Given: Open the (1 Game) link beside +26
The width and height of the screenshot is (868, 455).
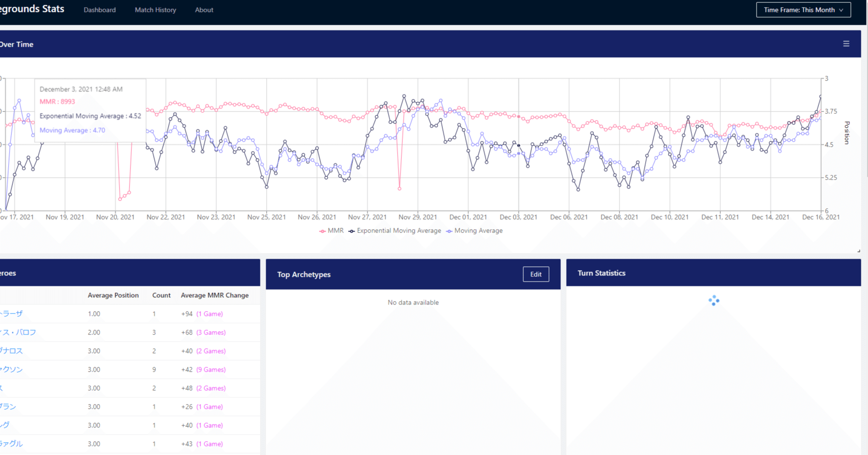Looking at the screenshot, I should 210,407.
